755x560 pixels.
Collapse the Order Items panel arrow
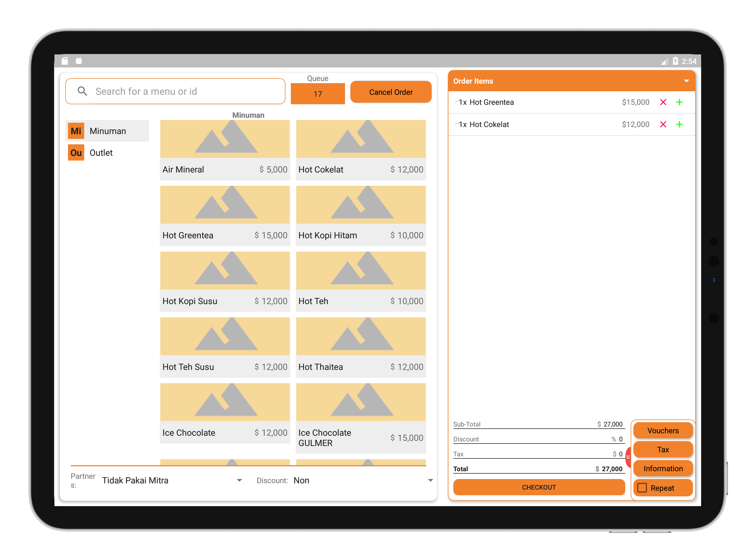coord(686,81)
